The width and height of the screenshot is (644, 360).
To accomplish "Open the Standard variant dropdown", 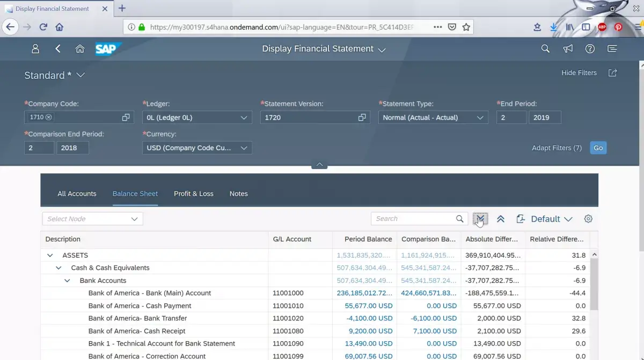I will click(x=80, y=75).
